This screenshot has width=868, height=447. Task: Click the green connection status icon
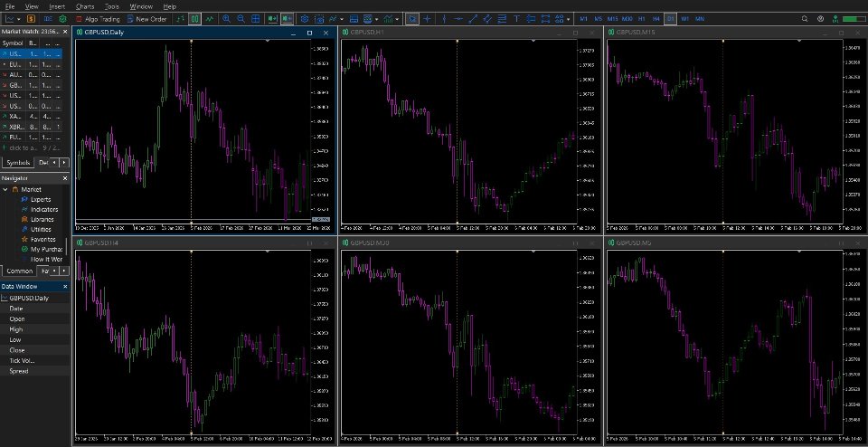(835, 19)
